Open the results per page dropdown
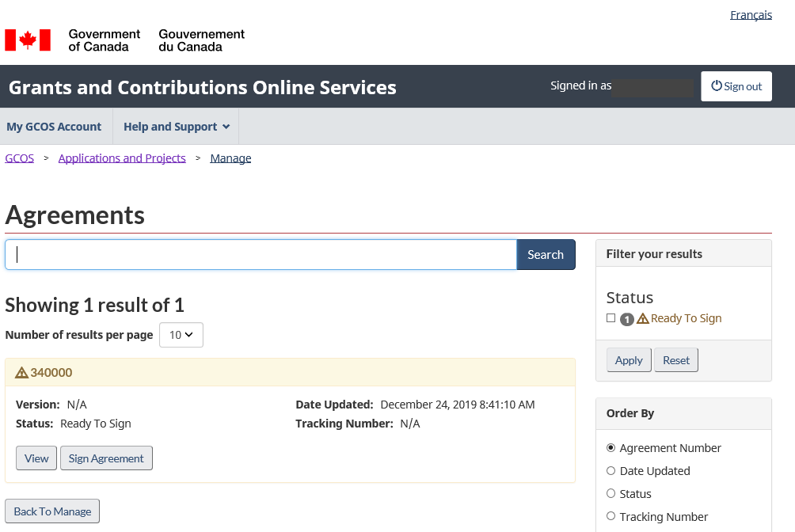The image size is (795, 532). point(181,335)
